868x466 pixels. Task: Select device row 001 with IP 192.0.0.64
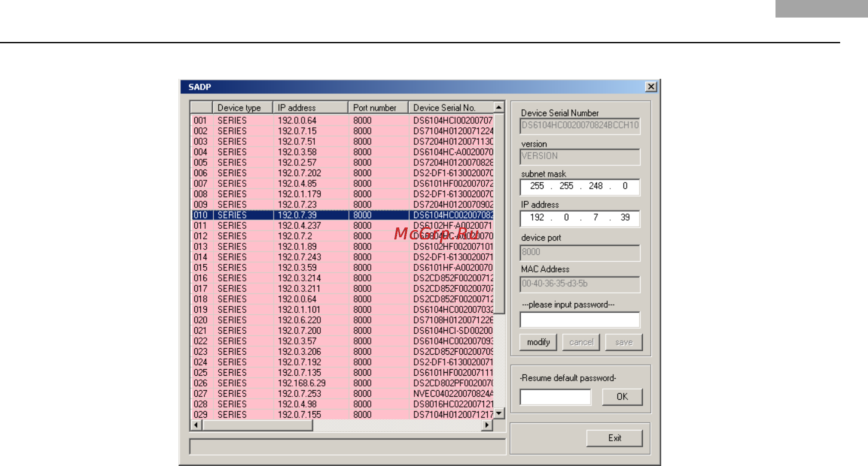coord(342,120)
